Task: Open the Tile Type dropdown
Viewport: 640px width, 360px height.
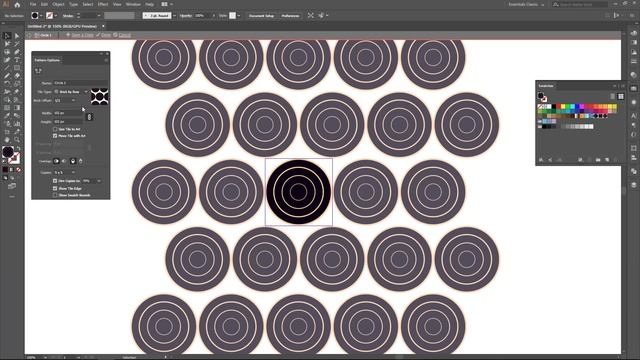Action: (x=71, y=92)
